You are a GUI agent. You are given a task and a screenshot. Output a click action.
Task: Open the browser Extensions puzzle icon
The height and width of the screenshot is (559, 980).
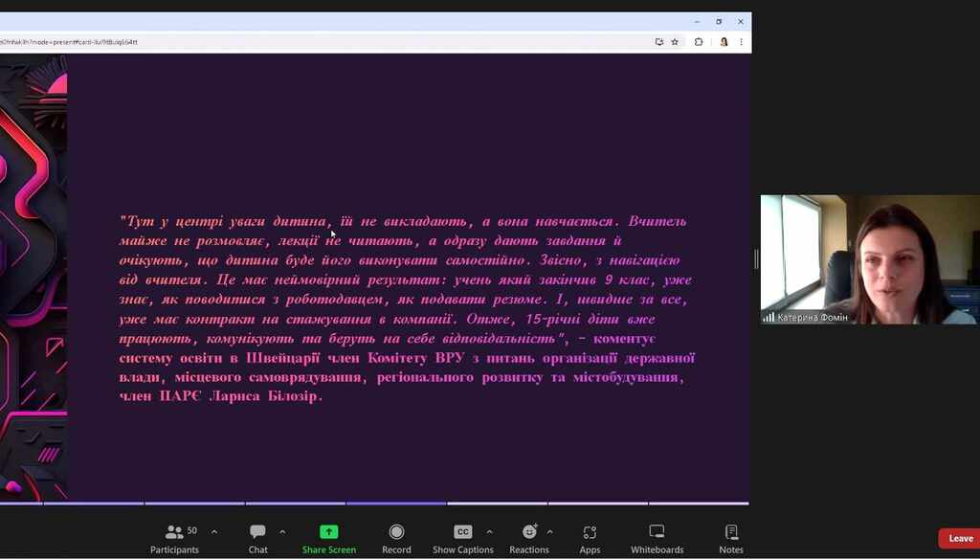[x=699, y=42]
